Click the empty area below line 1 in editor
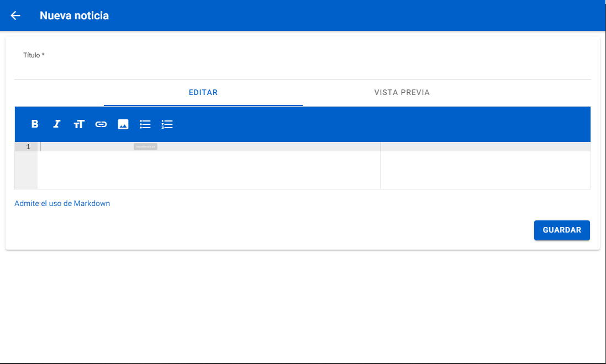 209,170
